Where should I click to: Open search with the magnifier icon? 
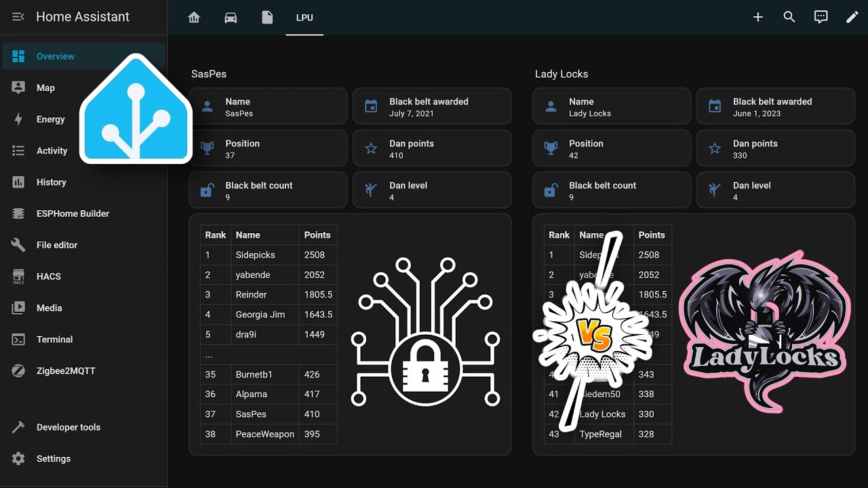pyautogui.click(x=789, y=18)
